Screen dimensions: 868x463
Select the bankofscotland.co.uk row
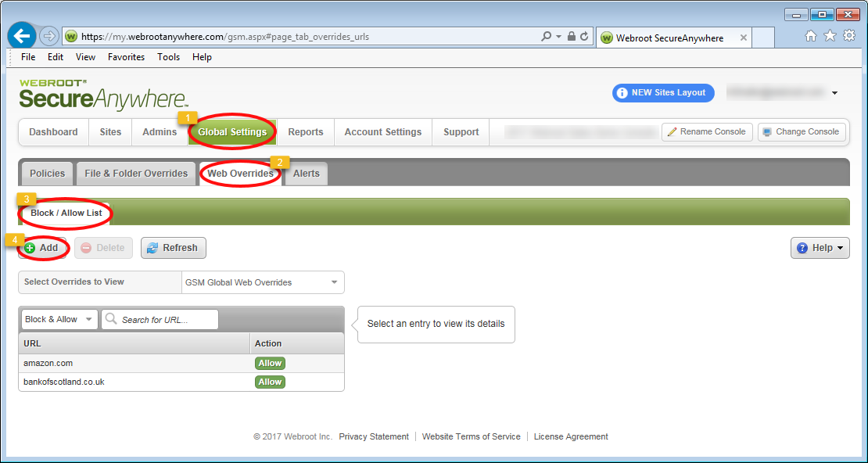pyautogui.click(x=181, y=382)
